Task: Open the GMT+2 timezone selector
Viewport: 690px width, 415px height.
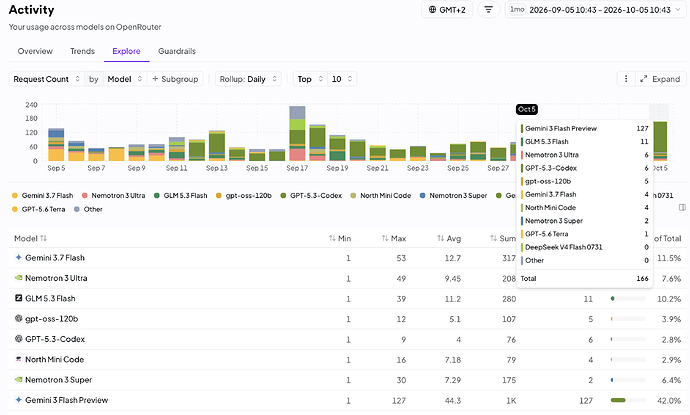Action: [x=447, y=10]
